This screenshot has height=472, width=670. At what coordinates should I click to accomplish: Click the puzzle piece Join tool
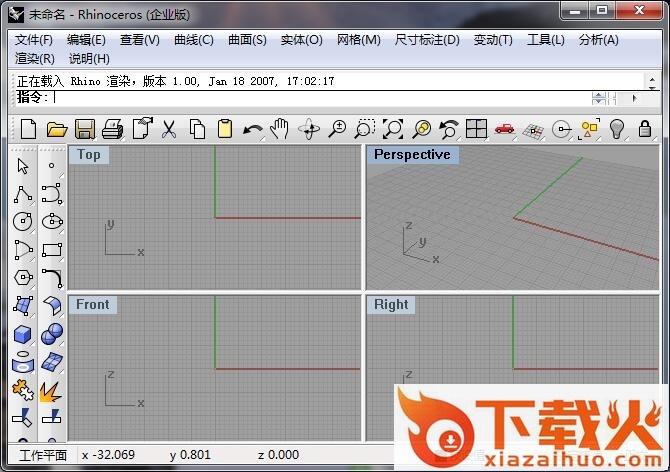pos(23,390)
